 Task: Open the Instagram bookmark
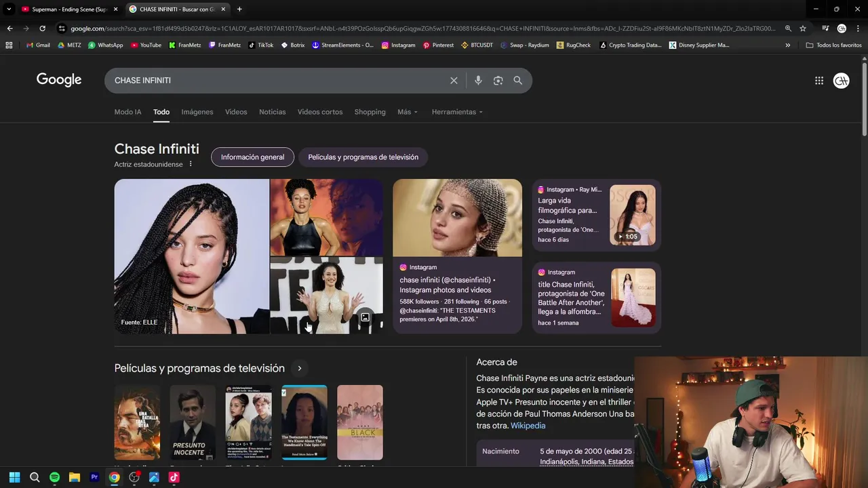398,45
